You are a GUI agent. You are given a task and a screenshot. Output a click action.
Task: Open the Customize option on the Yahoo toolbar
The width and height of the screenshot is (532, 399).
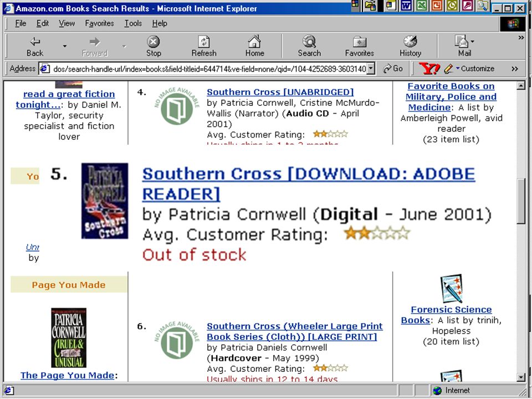[x=477, y=69]
